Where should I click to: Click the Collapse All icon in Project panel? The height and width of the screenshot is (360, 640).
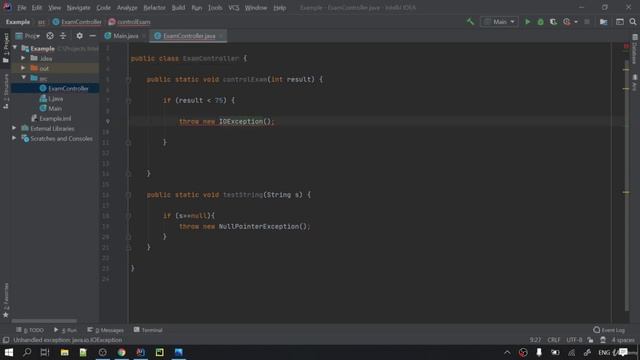[63, 36]
